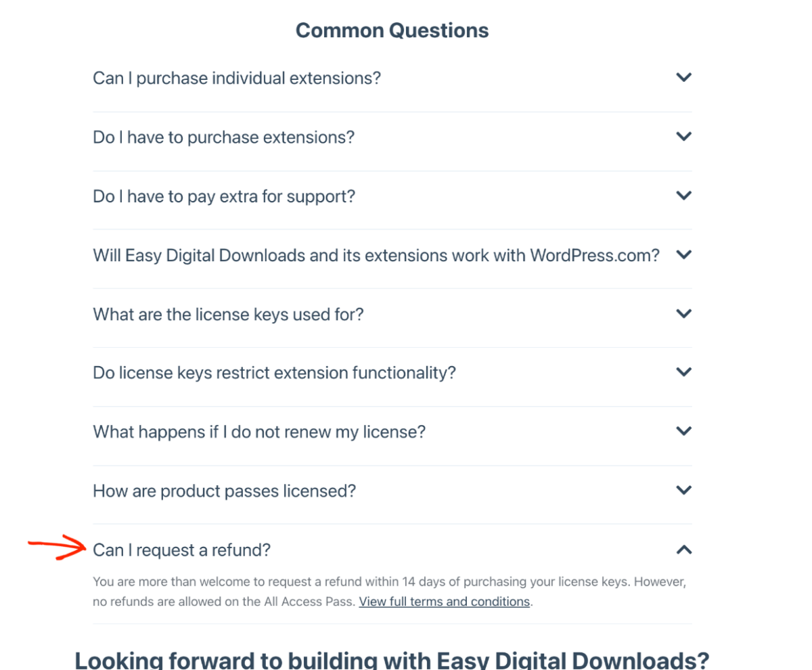Viewport: 812px width, 670px height.
Task: Expand the chevron for individual extensions question
Action: point(683,77)
